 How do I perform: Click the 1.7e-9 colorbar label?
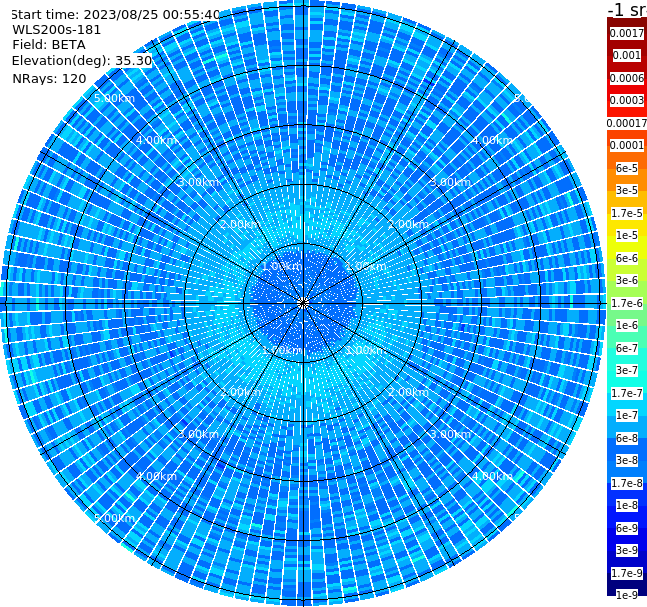click(627, 573)
